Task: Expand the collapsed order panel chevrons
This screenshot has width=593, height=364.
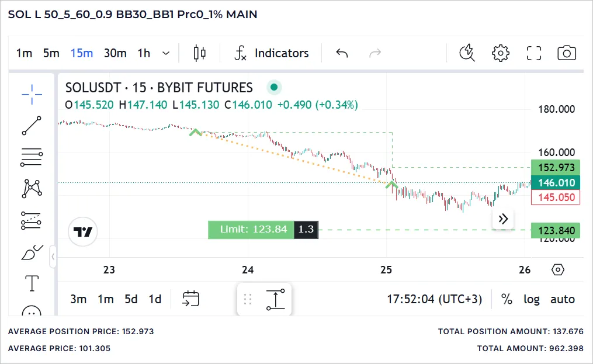Action: pos(502,219)
